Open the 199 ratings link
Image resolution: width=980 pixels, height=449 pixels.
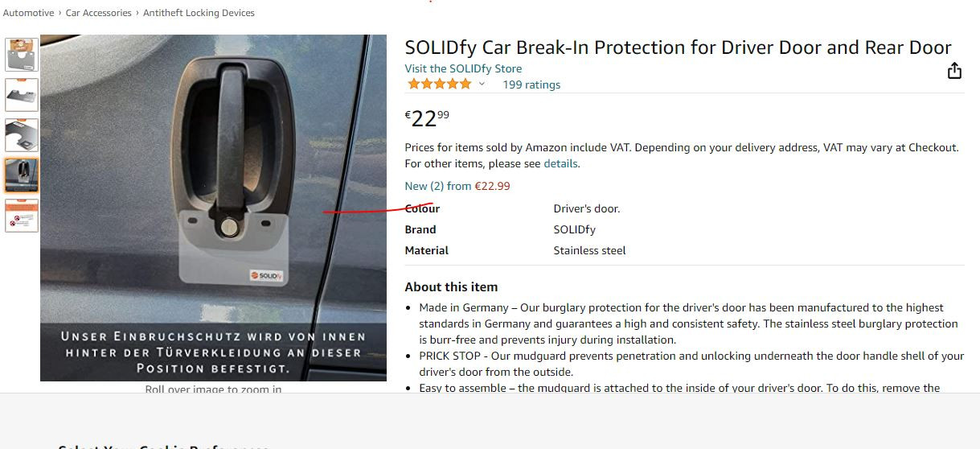click(531, 84)
